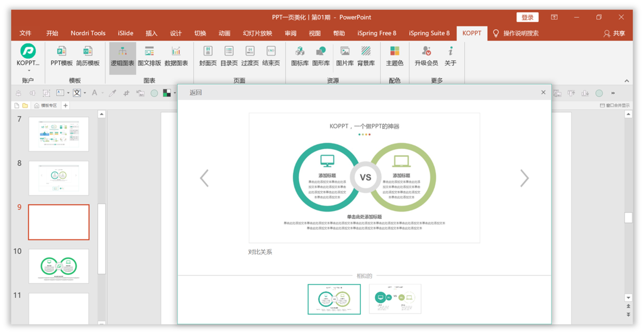Click the 返回 back button in dialog
This screenshot has height=334, width=644.
coord(195,92)
